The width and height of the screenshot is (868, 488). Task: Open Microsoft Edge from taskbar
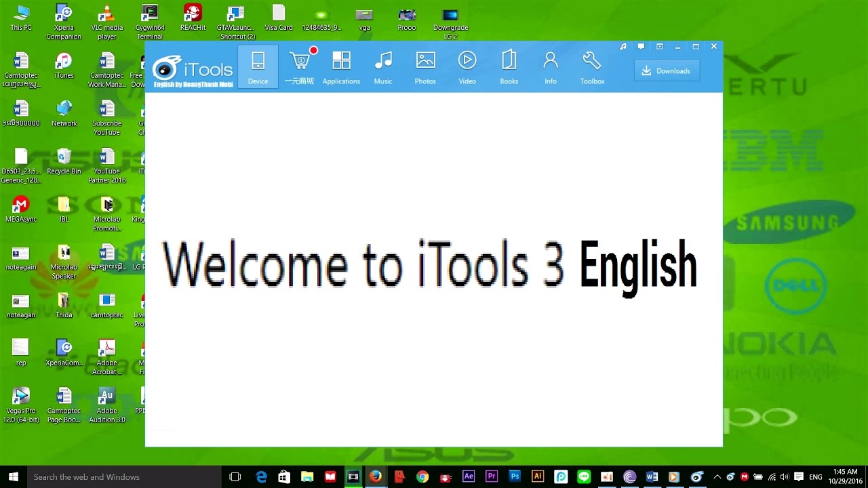tap(261, 476)
